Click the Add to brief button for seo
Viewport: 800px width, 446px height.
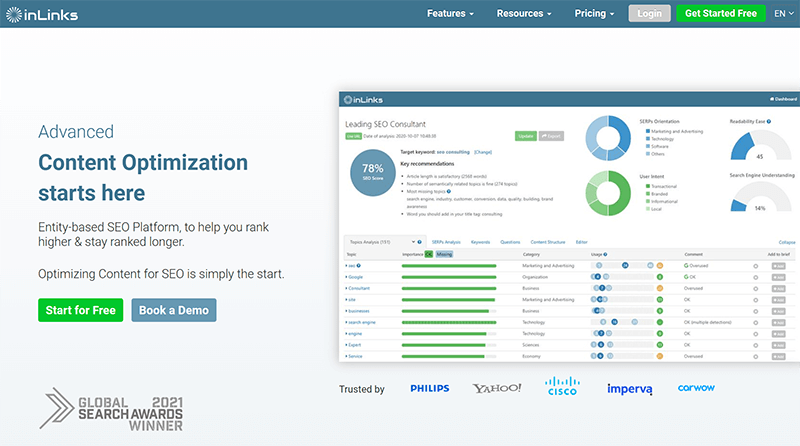(x=779, y=266)
